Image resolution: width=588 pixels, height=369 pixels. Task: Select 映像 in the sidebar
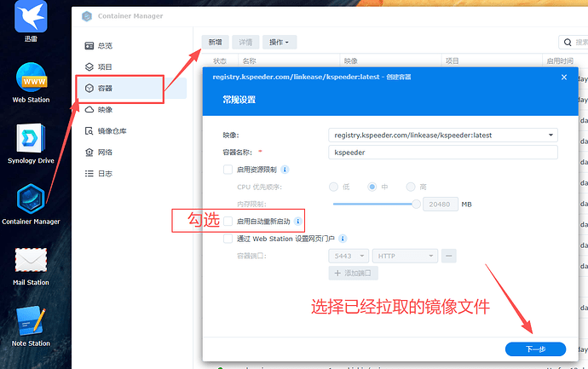[105, 109]
